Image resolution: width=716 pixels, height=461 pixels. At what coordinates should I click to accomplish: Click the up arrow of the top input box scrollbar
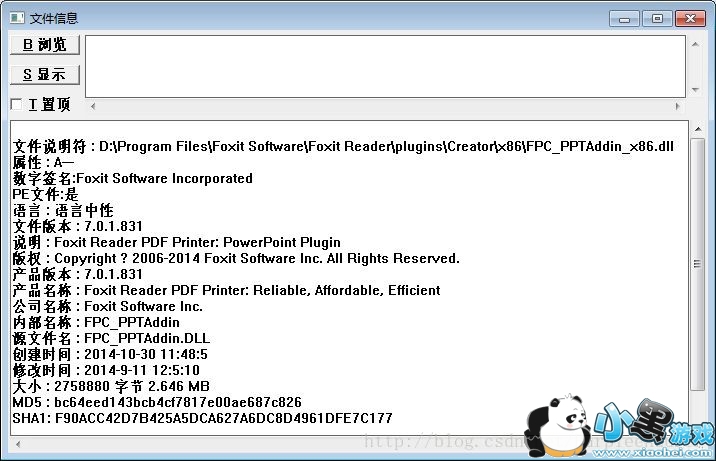(695, 44)
